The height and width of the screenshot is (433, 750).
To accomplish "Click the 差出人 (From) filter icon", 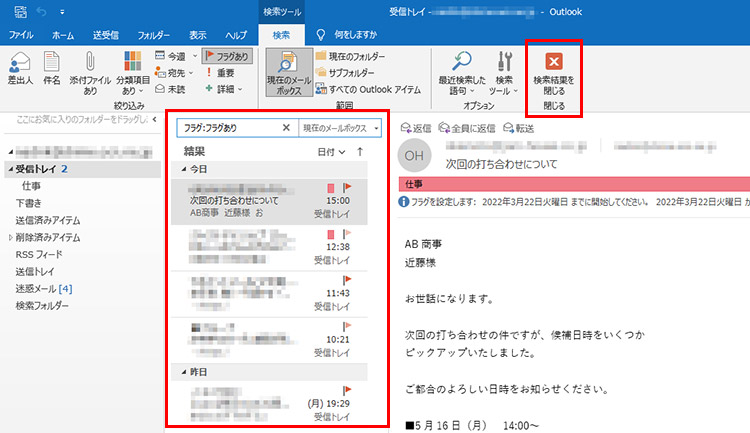I will coord(20,68).
